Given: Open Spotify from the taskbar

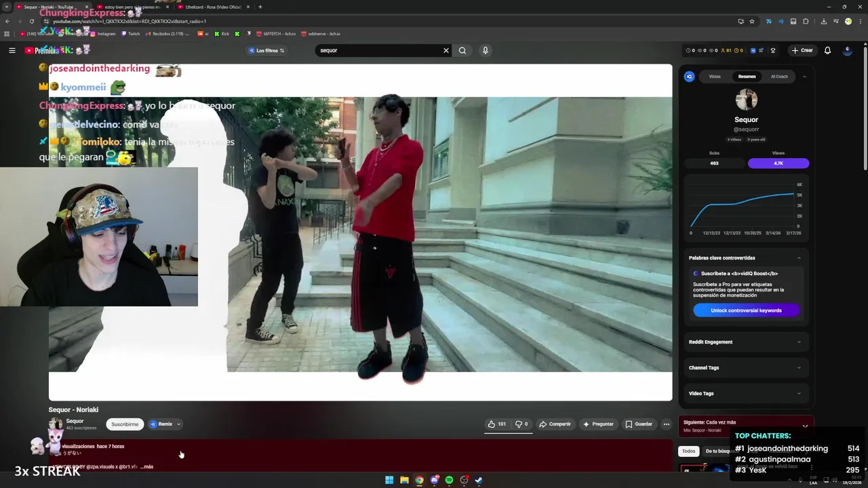Looking at the screenshot, I should coord(449,480).
